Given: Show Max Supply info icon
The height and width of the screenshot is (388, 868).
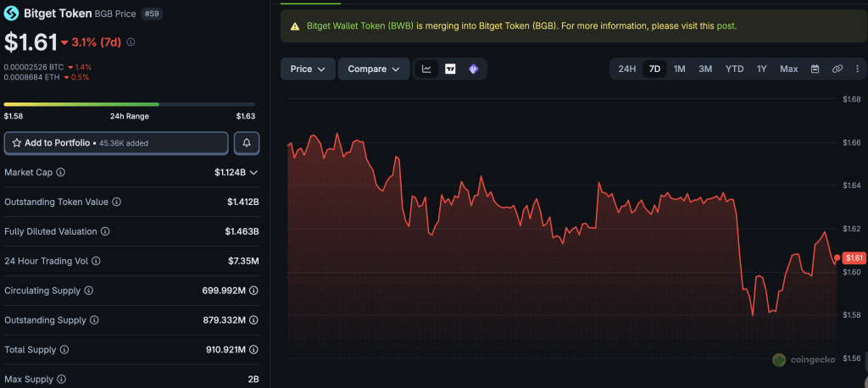Looking at the screenshot, I should 61,380.
